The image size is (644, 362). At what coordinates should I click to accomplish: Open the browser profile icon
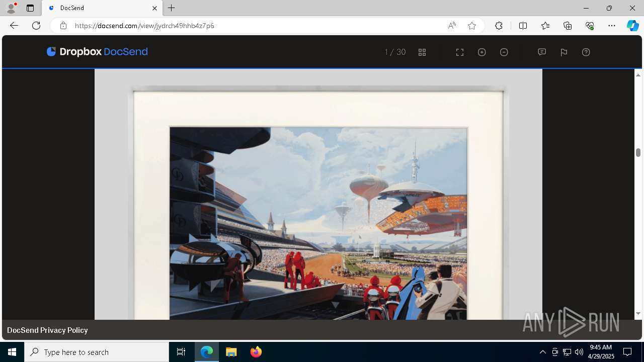11,8
